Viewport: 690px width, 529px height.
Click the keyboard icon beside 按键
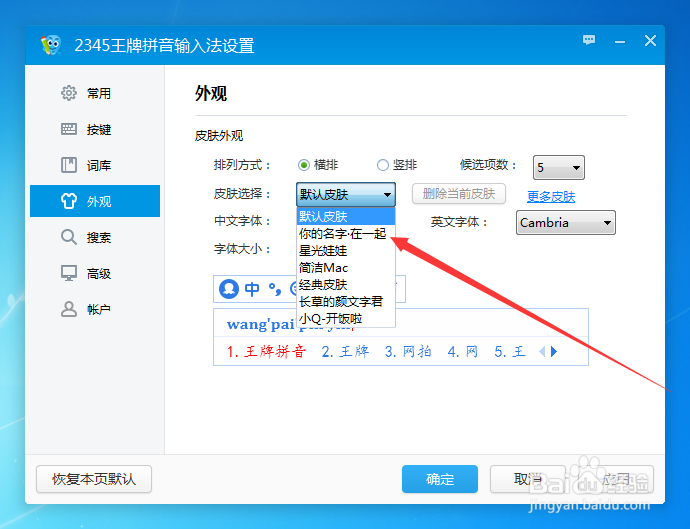coord(69,129)
